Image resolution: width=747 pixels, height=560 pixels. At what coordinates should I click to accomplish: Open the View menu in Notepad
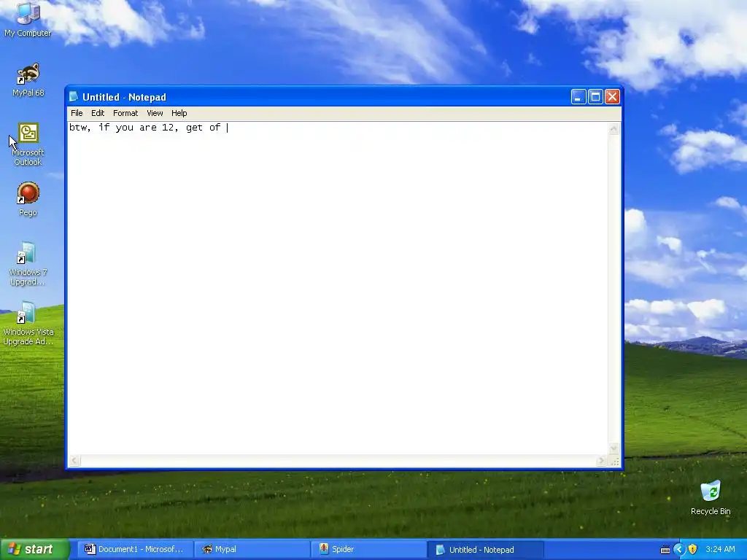coord(155,113)
